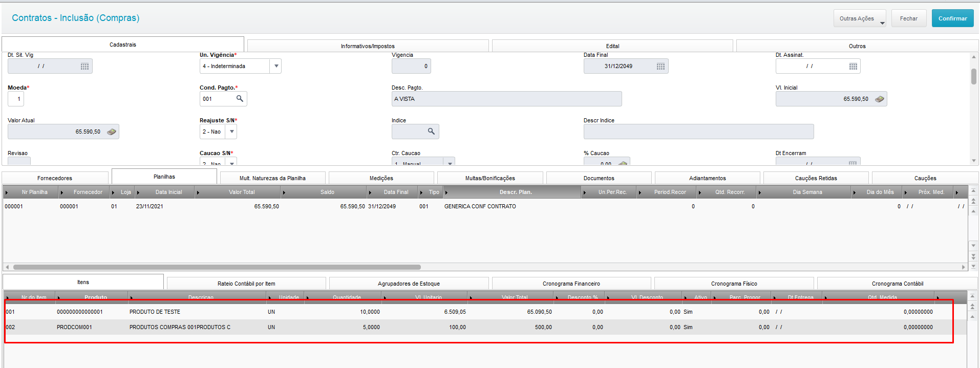Open Outras Ações dropdown menu
The width and height of the screenshot is (980, 368).
tap(860, 18)
